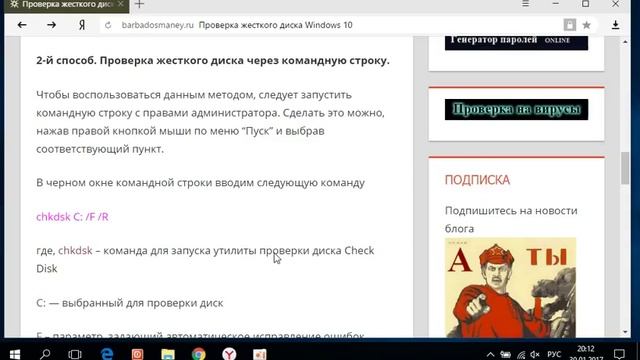Click the vertical scrollbar thumb
This screenshot has width=640, height=360.
click(625, 168)
